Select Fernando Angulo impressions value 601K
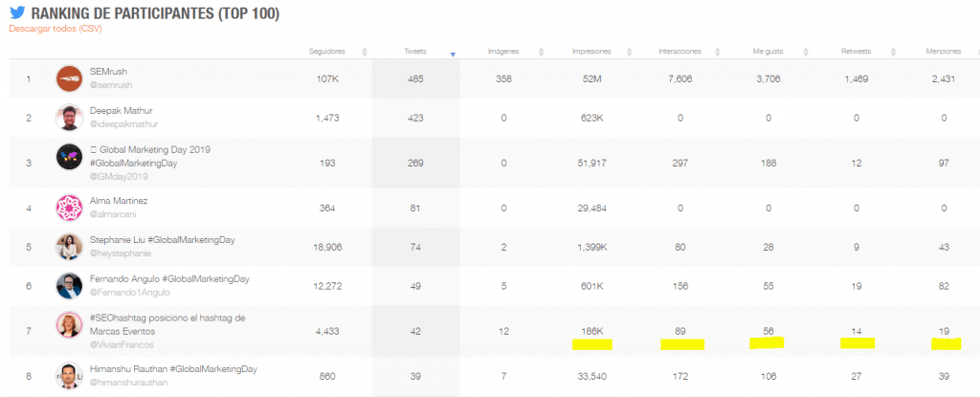980x397 pixels. point(591,286)
